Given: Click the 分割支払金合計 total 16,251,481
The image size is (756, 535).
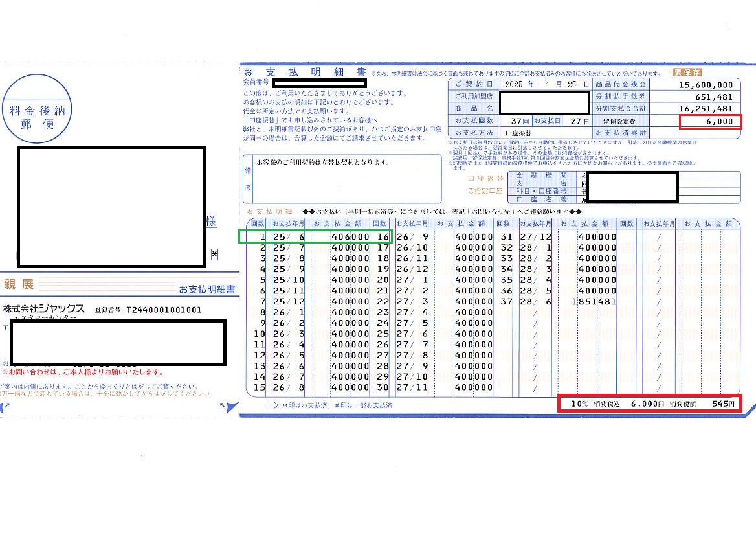Looking at the screenshot, I should (x=705, y=109).
